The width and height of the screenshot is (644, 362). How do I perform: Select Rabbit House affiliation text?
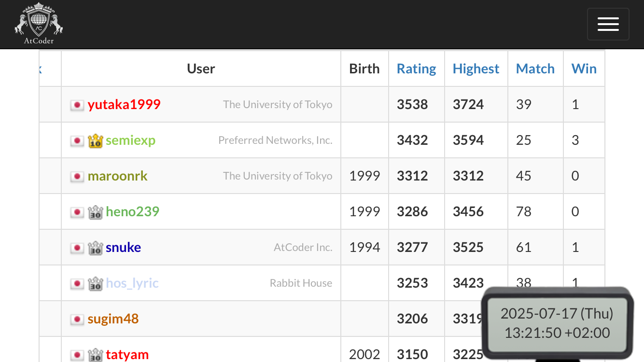pos(301,283)
